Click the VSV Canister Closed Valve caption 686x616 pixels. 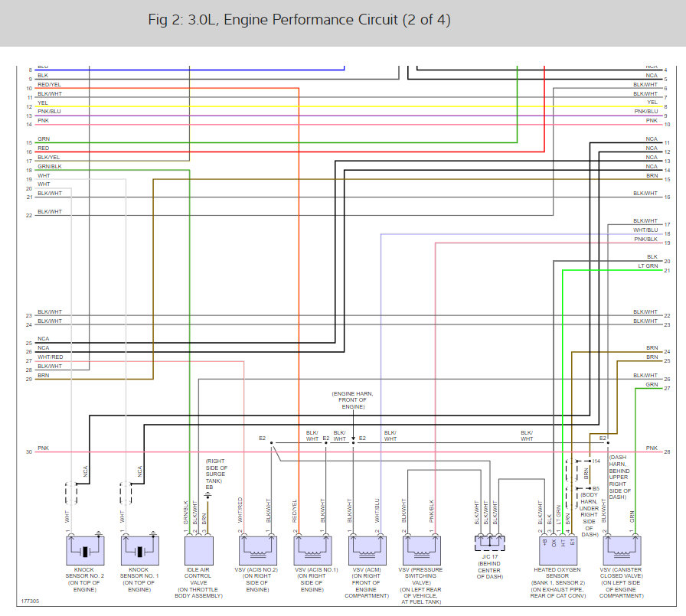pyautogui.click(x=622, y=583)
